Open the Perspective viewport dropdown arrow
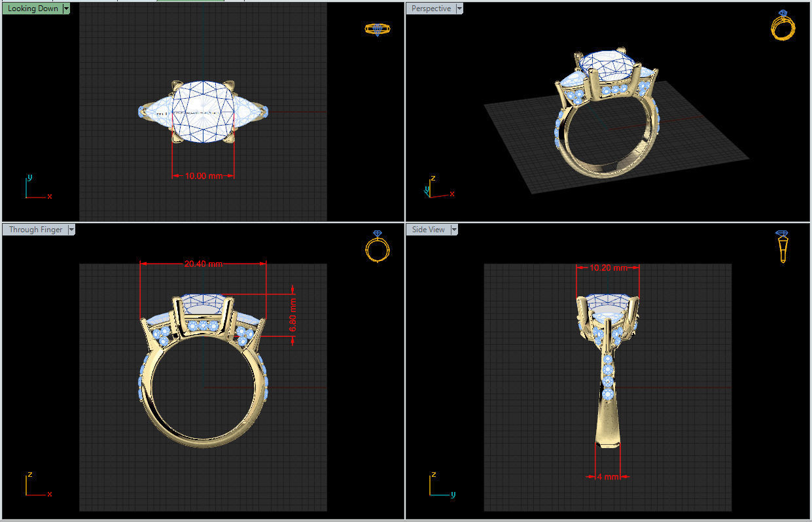The image size is (812, 522). click(459, 9)
